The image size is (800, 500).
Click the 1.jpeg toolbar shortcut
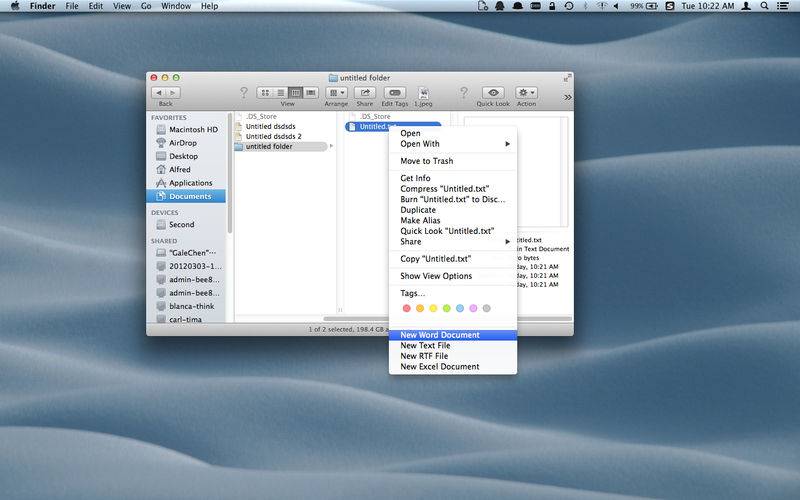[423, 93]
